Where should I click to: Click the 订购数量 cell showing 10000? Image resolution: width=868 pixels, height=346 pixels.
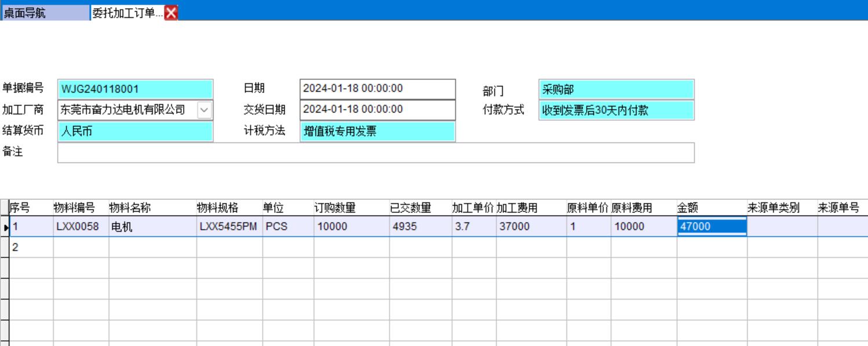click(351, 227)
